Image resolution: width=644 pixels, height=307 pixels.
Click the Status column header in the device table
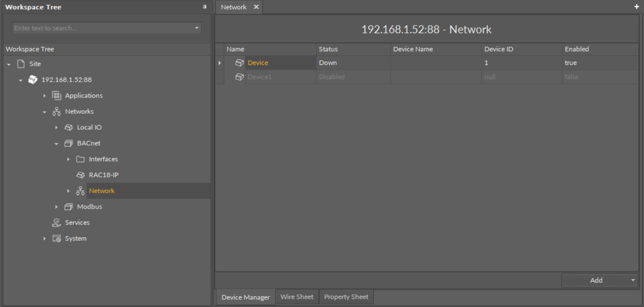point(328,49)
